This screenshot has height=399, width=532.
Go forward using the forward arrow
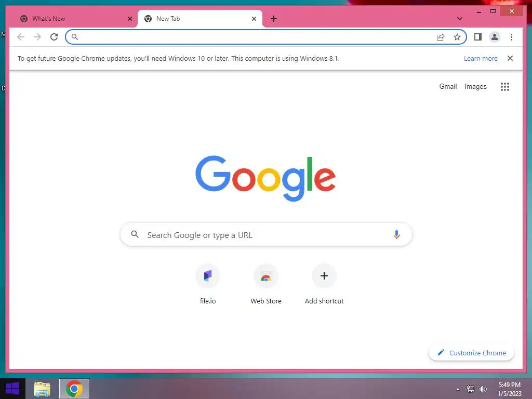click(x=37, y=37)
